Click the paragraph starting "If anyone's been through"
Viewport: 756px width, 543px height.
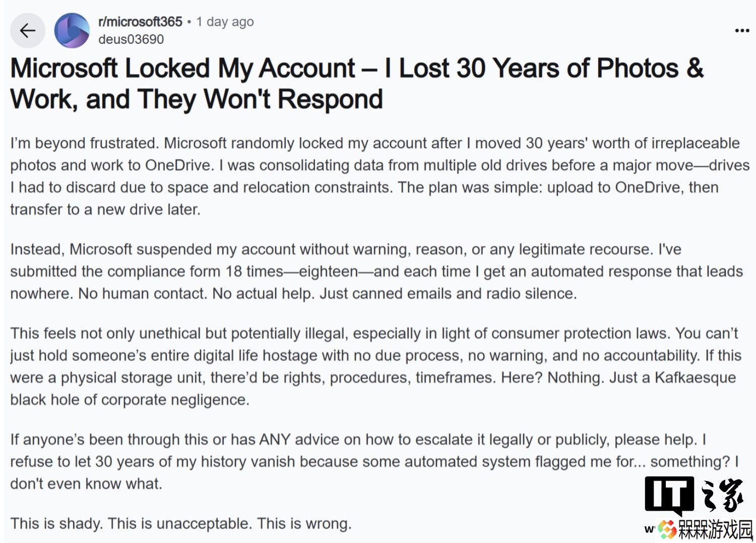pos(374,461)
